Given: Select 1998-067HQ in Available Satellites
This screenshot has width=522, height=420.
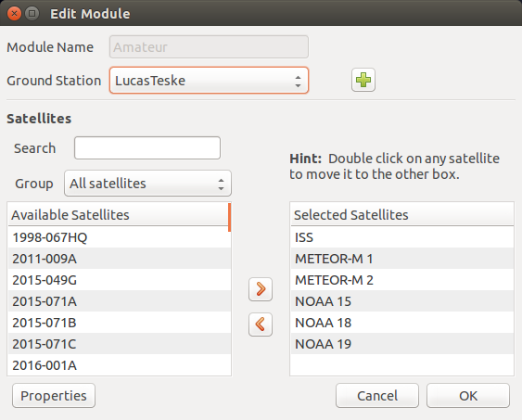Looking at the screenshot, I should [120, 237].
